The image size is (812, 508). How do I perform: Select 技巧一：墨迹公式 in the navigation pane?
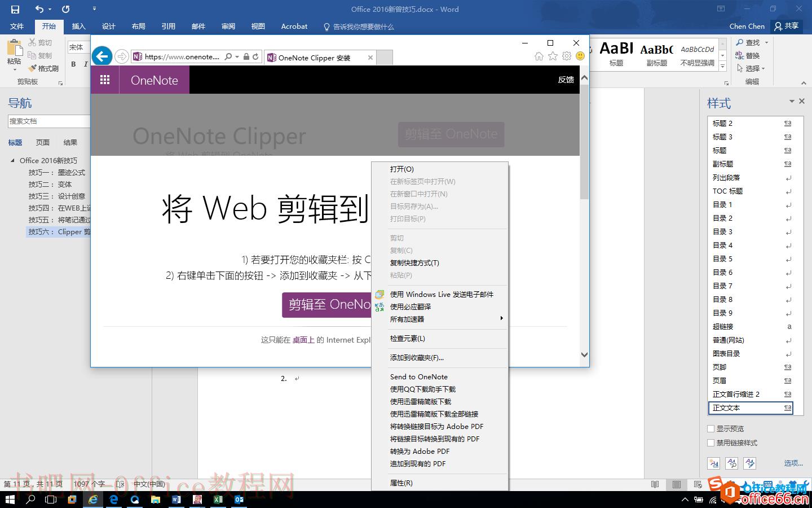(57, 172)
